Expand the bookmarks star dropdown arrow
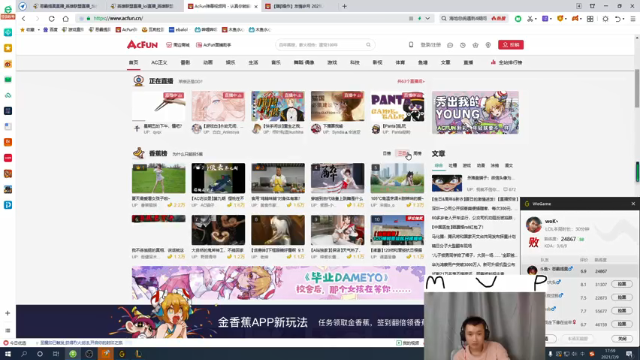This screenshot has height=360, width=640. tap(39, 30)
